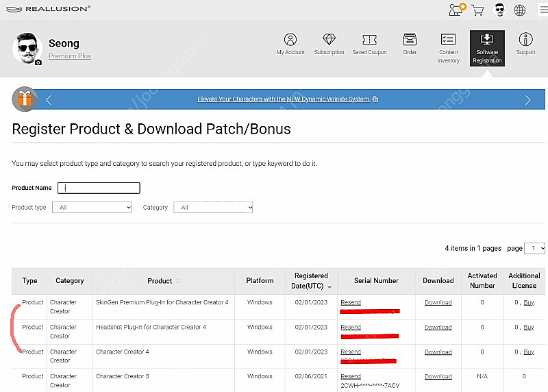Open Content Inventory section
This screenshot has width=548, height=392.
click(x=449, y=49)
